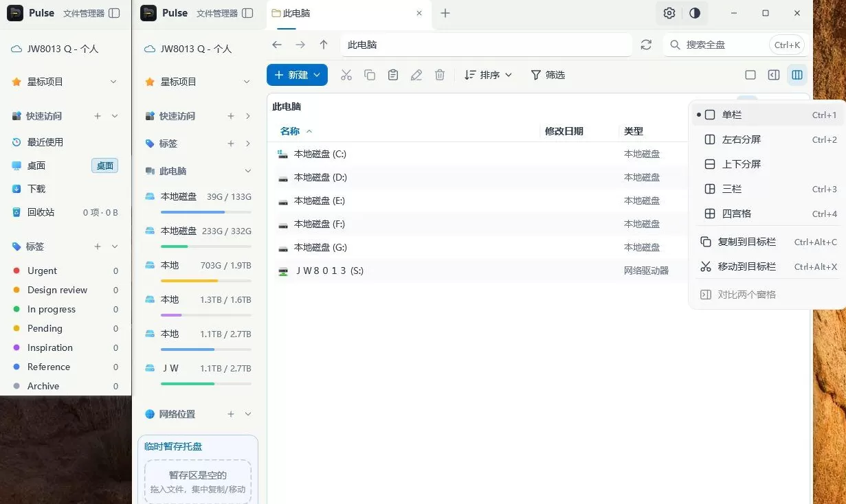Select 单栏 layout option in menu
The image size is (846, 504).
coord(767,115)
